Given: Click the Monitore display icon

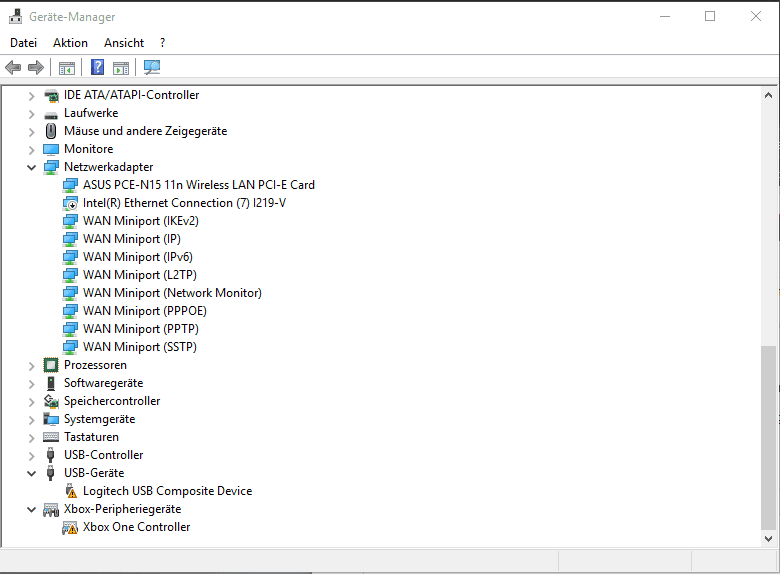Looking at the screenshot, I should tap(51, 149).
